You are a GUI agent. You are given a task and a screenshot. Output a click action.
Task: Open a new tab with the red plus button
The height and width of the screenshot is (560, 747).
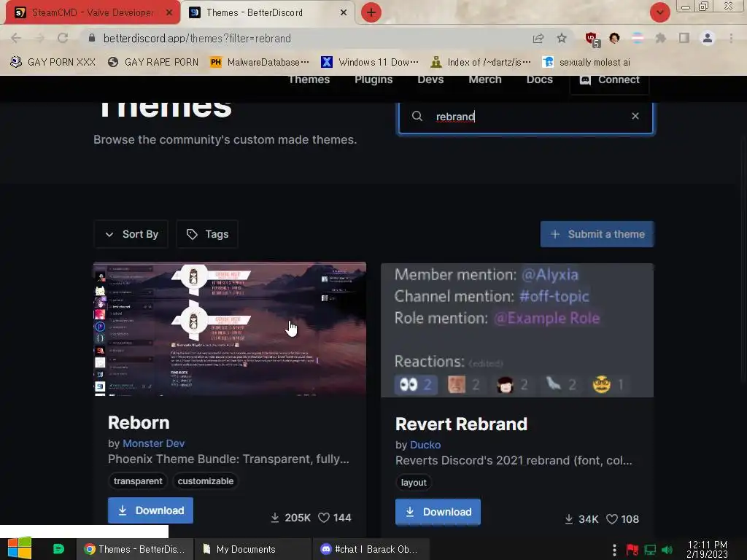(371, 12)
